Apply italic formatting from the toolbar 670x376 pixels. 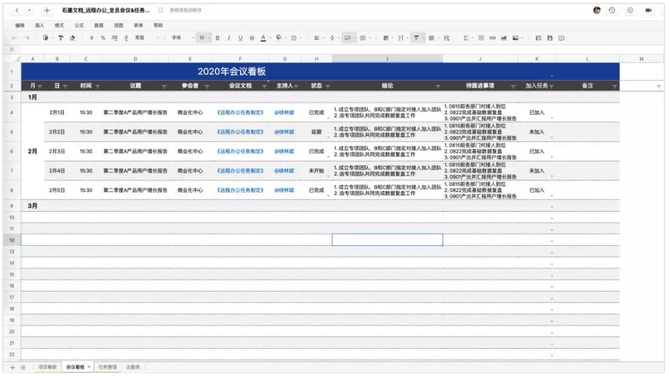229,38
